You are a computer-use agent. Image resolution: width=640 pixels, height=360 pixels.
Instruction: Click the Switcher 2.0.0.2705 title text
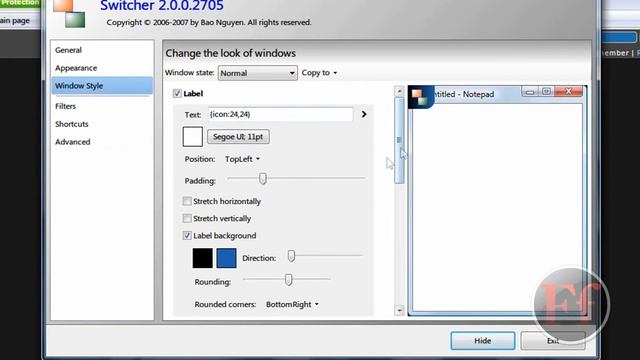[x=162, y=6]
